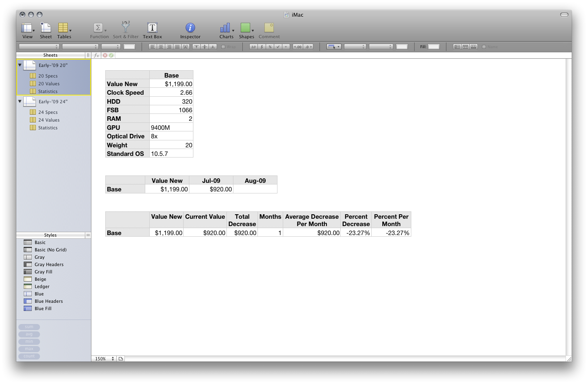Apply the Gray Headers table style
This screenshot has height=384, width=588.
(49, 264)
